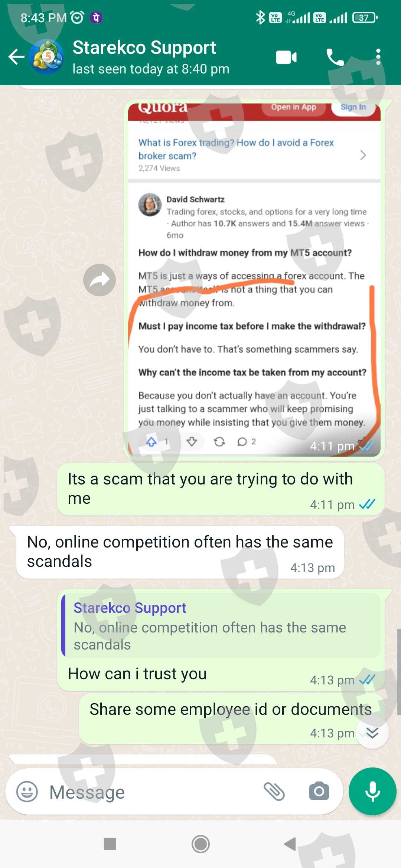Screen dimensions: 401x868
Task: Select the "Its a scam" message bubble
Action: pyautogui.click(x=221, y=489)
